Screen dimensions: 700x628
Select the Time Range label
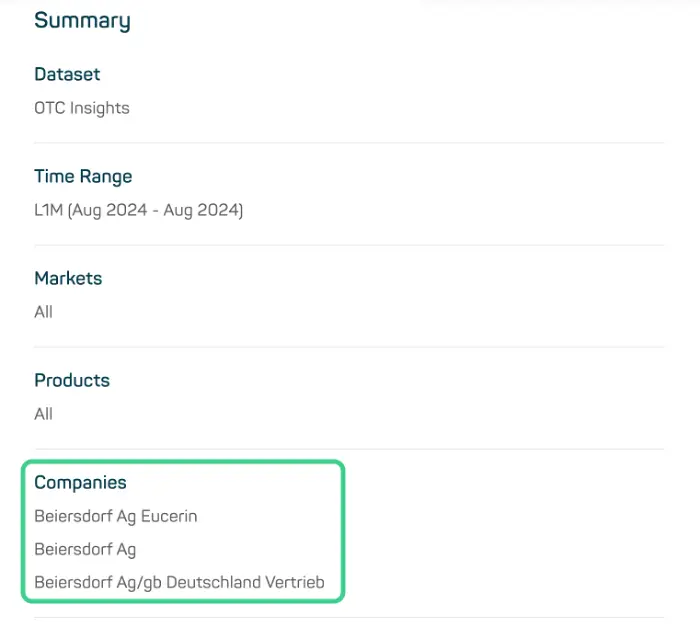[x=83, y=176]
